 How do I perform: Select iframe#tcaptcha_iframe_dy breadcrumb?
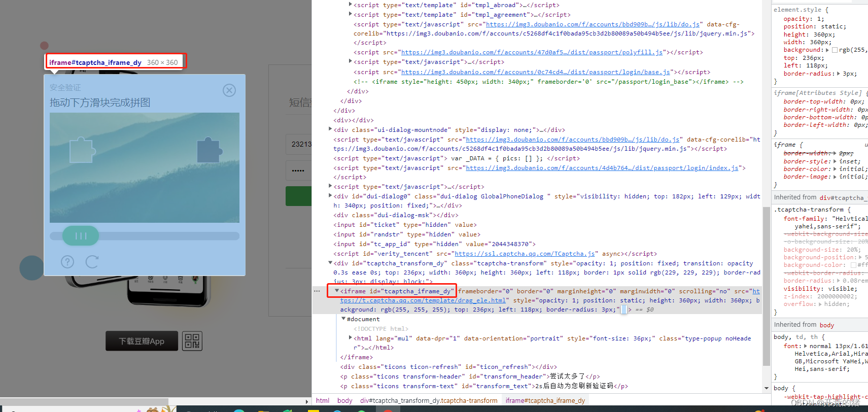click(545, 400)
